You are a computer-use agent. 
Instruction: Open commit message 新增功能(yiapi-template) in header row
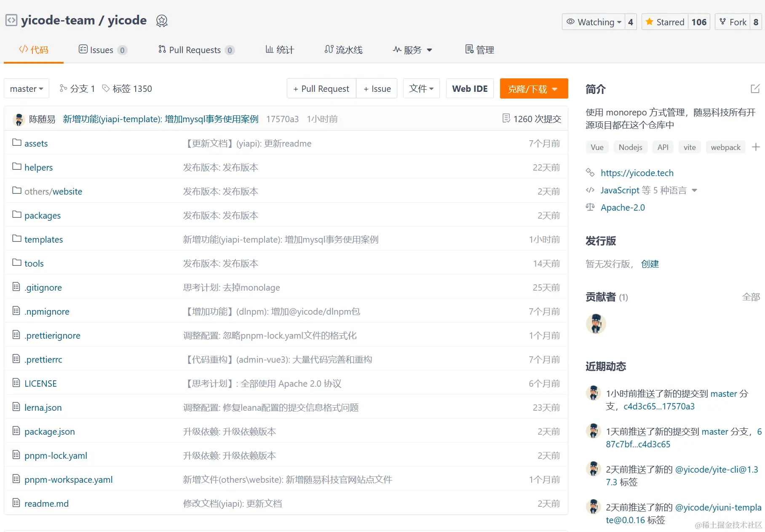(x=160, y=119)
